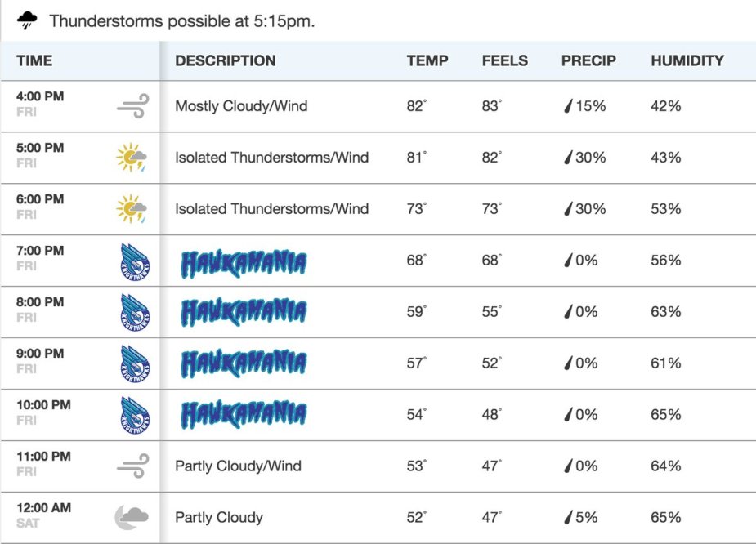Click the thunderstorm sun icon at 5:00 PM
Image resolution: width=756 pixels, height=544 pixels.
pyautogui.click(x=132, y=157)
